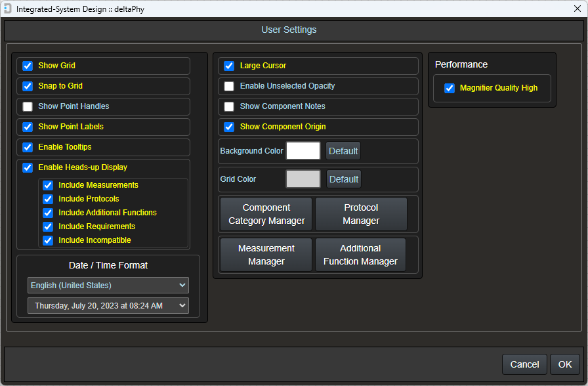Open the Measurement Manager
The height and width of the screenshot is (386, 588).
click(x=265, y=255)
